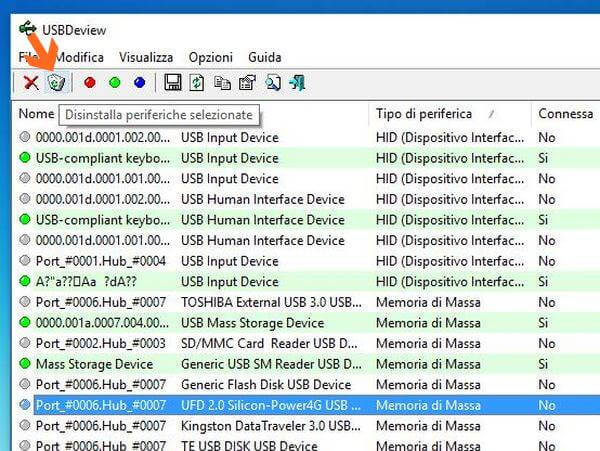The height and width of the screenshot is (451, 600).
Task: Click status dot of selected Silicon-Power row
Action: 25,404
